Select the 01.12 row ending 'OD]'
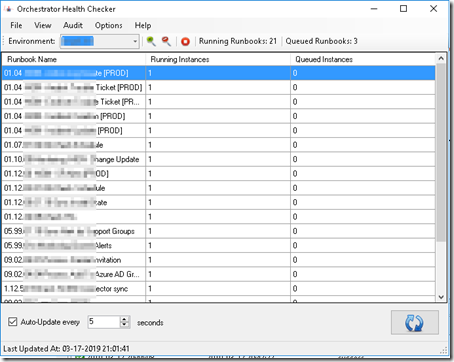Screen dimensions: 454x362 tap(219, 173)
